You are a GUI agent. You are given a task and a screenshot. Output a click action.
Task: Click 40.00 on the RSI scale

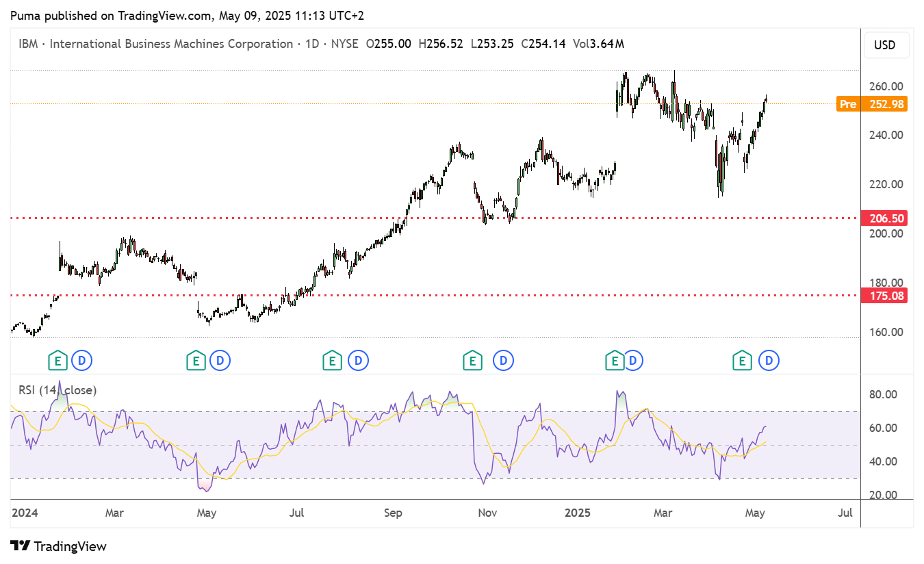884,461
